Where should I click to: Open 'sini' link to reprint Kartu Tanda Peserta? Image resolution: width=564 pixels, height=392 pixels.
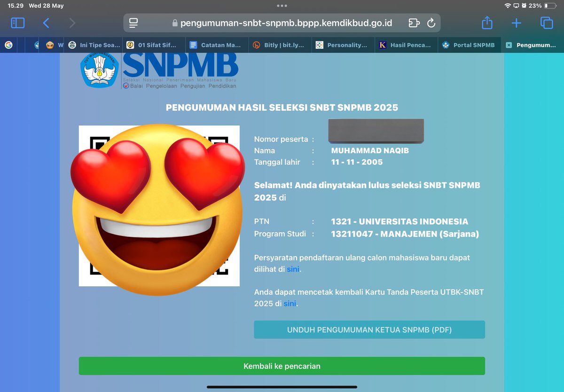[290, 304]
